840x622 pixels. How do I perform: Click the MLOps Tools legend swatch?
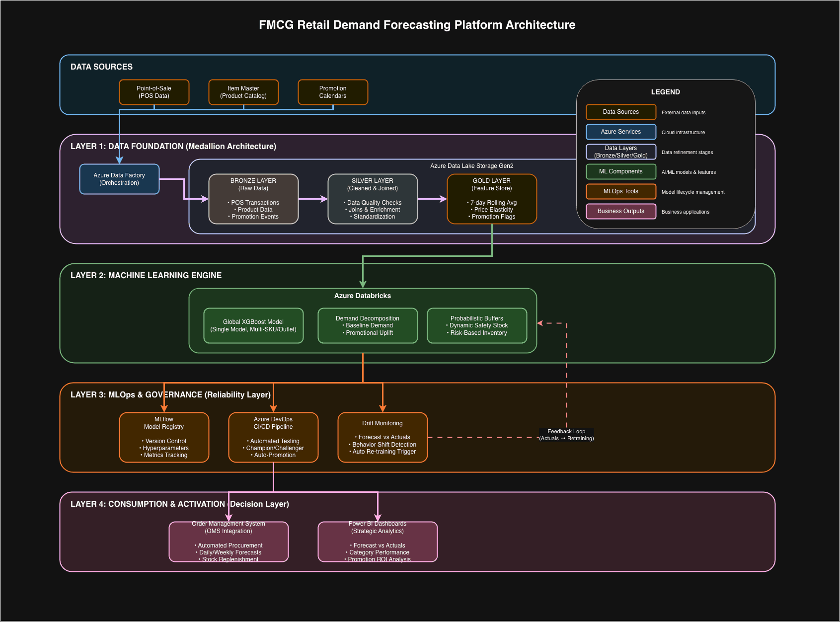coord(621,191)
